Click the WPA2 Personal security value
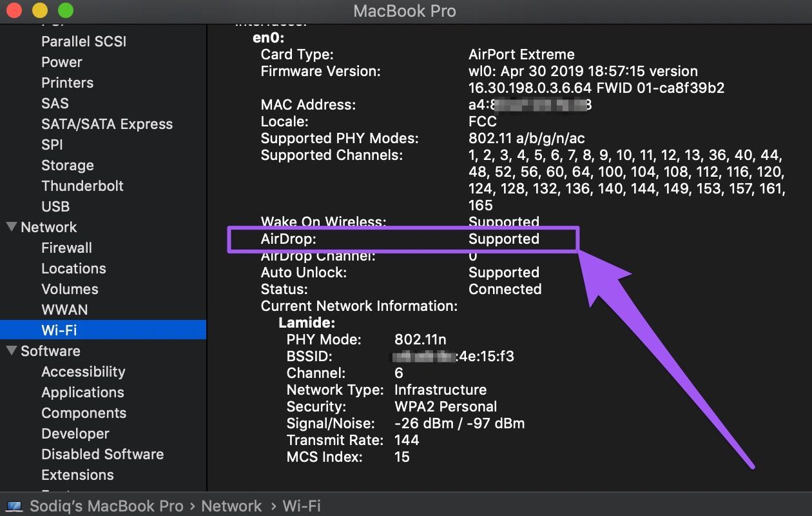The height and width of the screenshot is (516, 812). (x=445, y=407)
